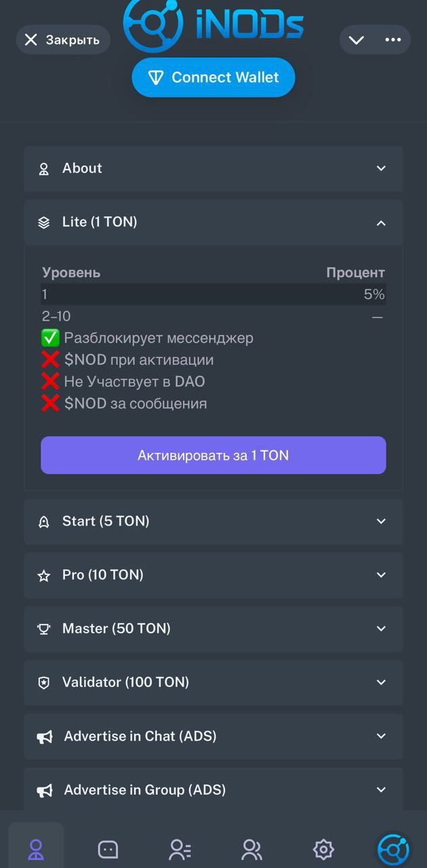This screenshot has height=868, width=427.
Task: Open the groups icon in bottom navigation
Action: point(251,848)
